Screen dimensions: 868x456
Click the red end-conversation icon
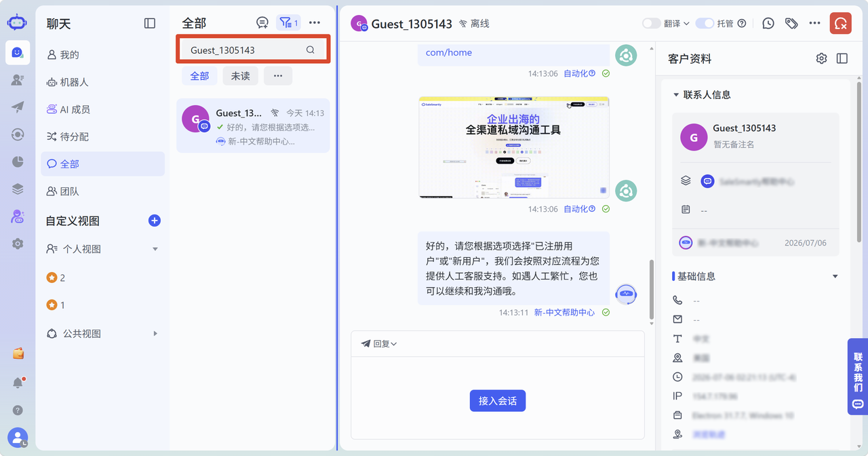(841, 23)
